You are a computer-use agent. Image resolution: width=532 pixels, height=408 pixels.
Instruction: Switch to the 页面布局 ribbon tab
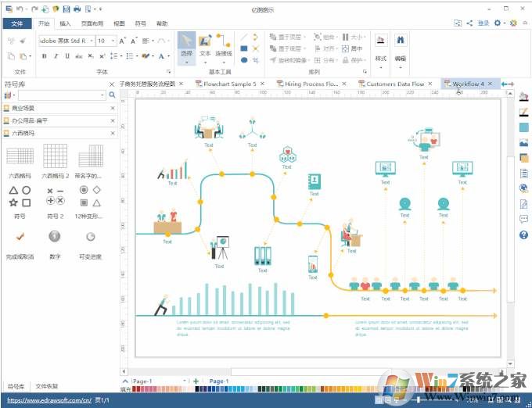[92, 23]
